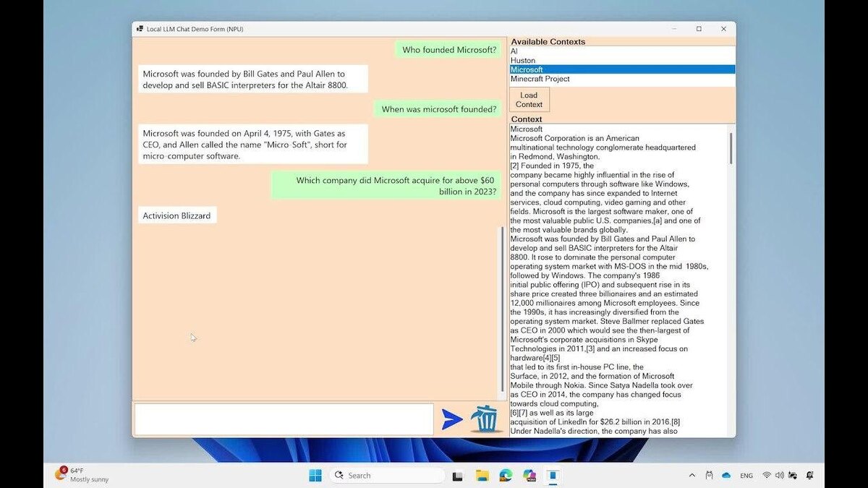Open the weather widget showing 64°F
Screen dimensions: 868x488
tap(81, 474)
